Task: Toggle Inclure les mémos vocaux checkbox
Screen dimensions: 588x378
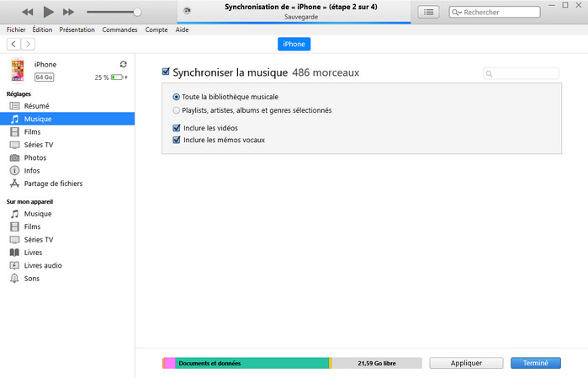Action: click(x=177, y=140)
